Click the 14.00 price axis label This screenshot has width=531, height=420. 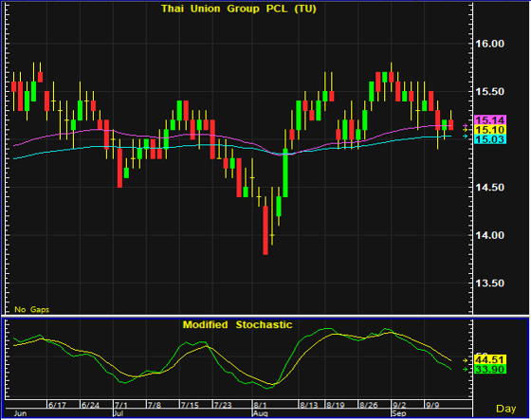[x=489, y=235]
